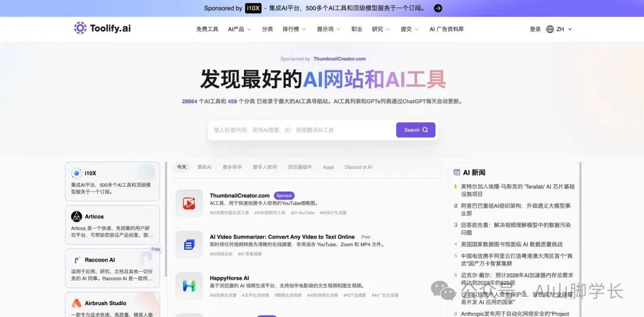The image size is (644, 317).
Task: Open the Anthropic news item
Action: click(515, 313)
